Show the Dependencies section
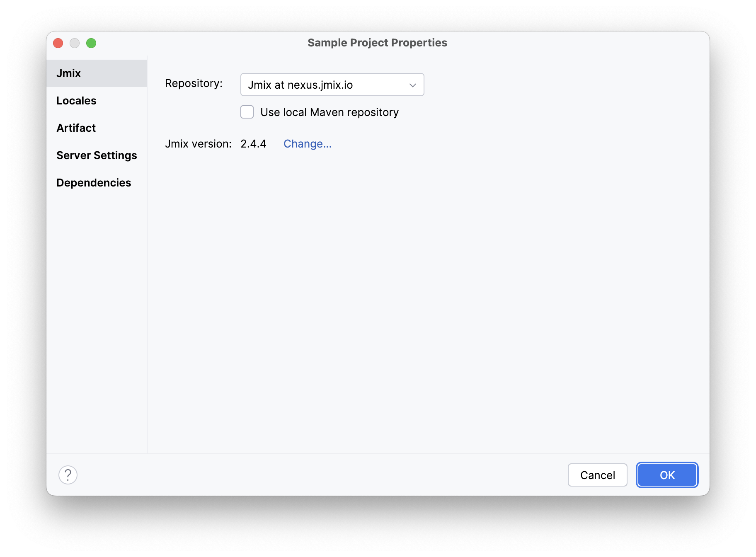This screenshot has height=557, width=756. [94, 183]
